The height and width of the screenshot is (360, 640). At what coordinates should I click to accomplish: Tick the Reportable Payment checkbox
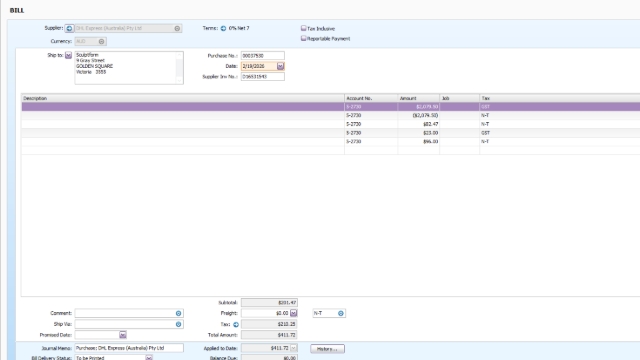(303, 38)
